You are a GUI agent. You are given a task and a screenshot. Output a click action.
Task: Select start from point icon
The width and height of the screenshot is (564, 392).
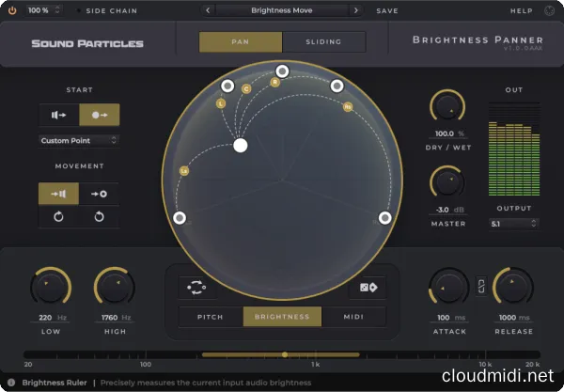pyautogui.click(x=99, y=115)
